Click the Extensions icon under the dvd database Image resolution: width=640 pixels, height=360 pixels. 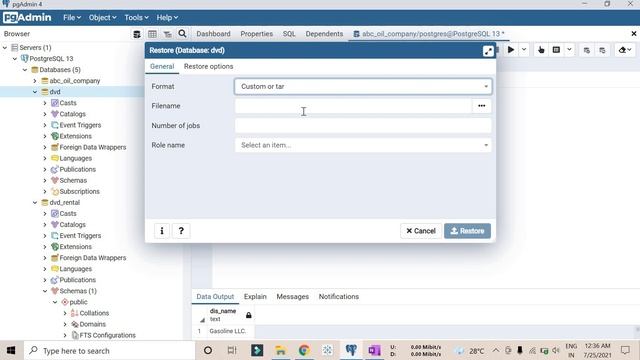pos(55,136)
